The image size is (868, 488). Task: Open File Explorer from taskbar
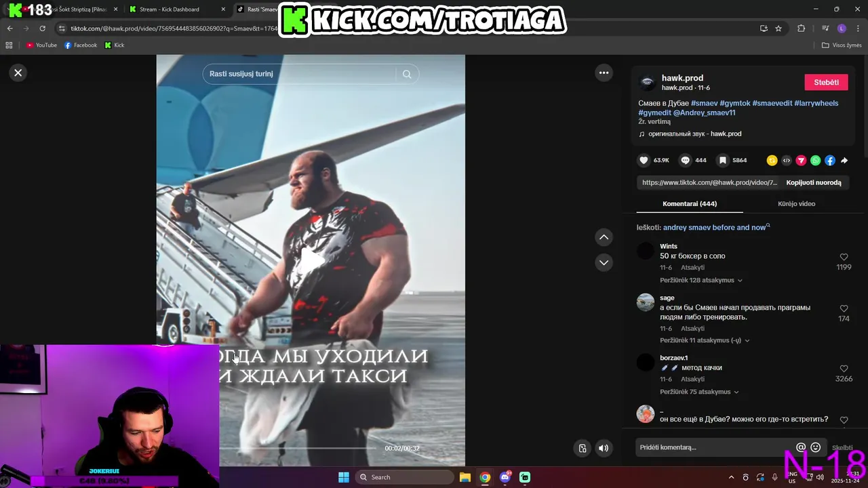[x=465, y=477]
